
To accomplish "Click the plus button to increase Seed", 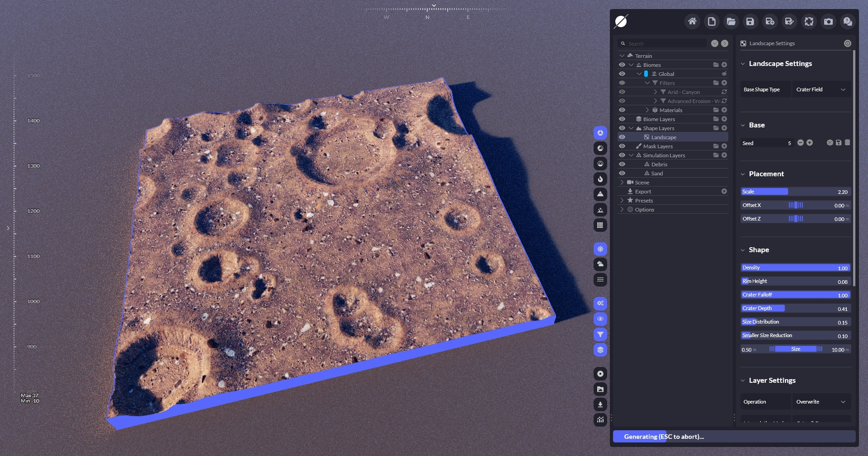I will tap(810, 143).
